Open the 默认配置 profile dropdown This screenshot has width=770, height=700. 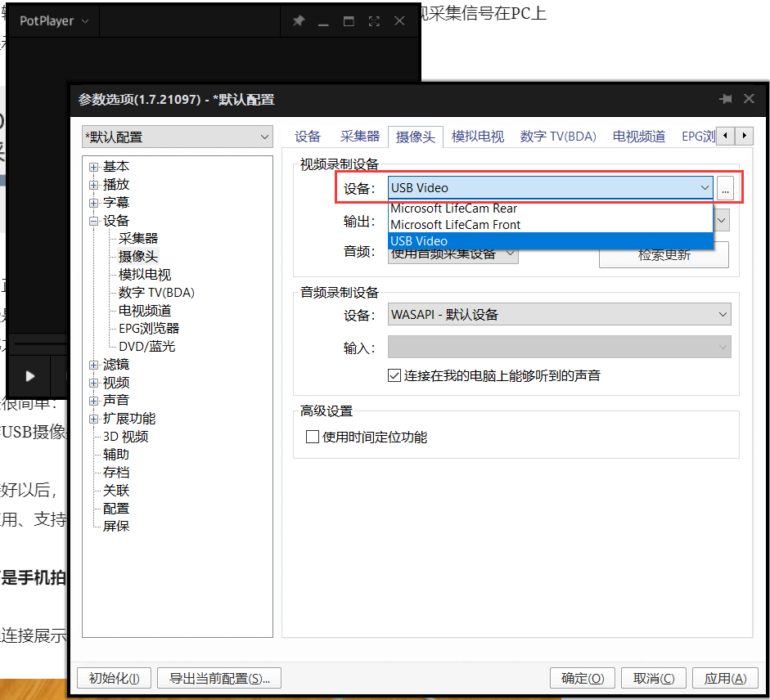(178, 137)
